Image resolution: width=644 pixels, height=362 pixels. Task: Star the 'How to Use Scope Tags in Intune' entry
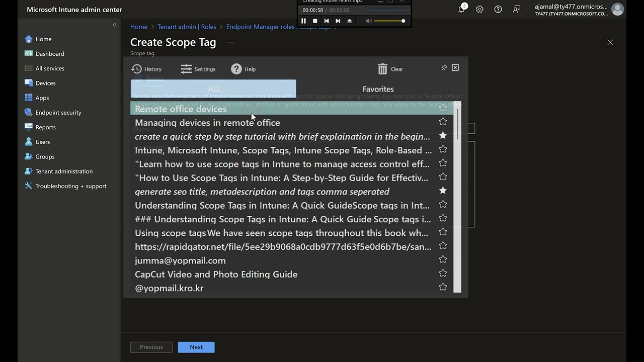pos(443,176)
